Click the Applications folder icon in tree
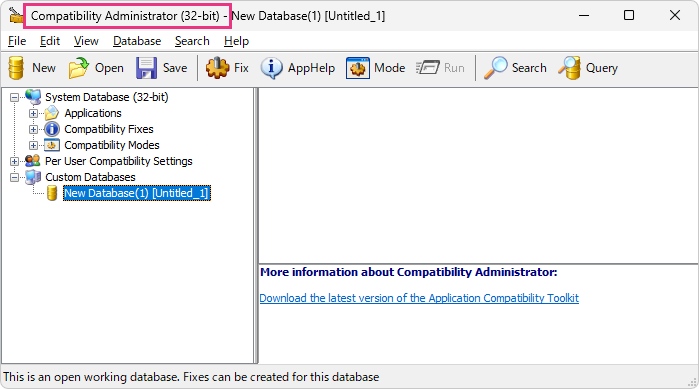699x389 pixels. (52, 113)
